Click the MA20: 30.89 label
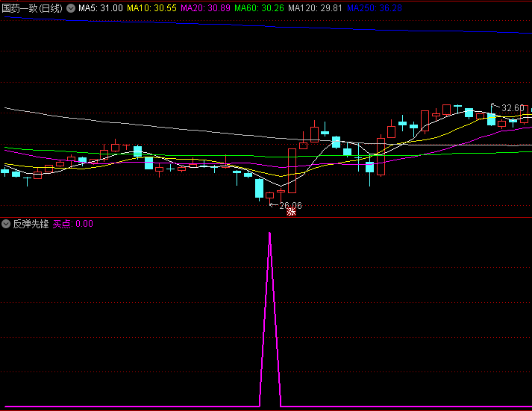 pos(205,8)
